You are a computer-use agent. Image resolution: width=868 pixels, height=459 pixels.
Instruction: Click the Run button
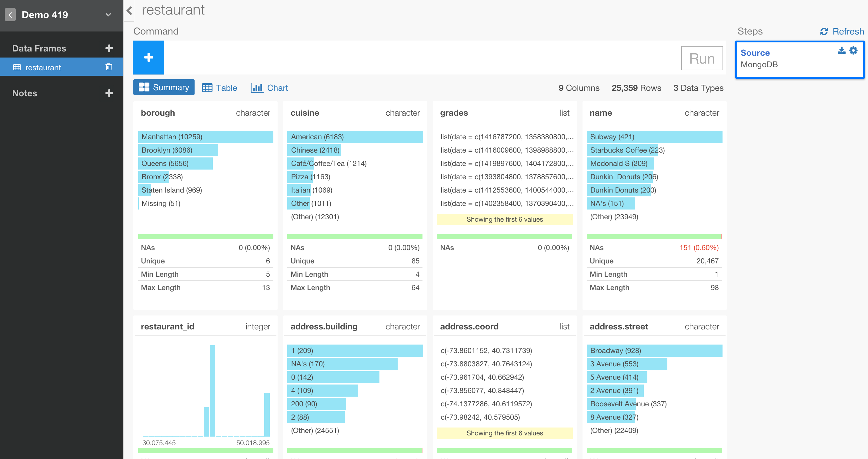[702, 58]
